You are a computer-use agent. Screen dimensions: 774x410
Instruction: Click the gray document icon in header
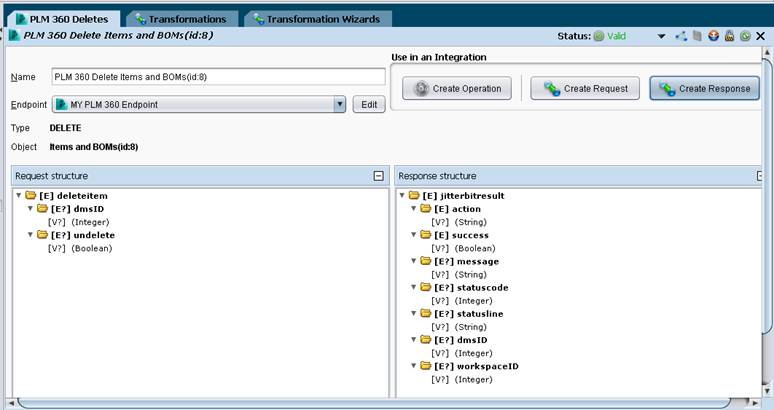pos(697,36)
